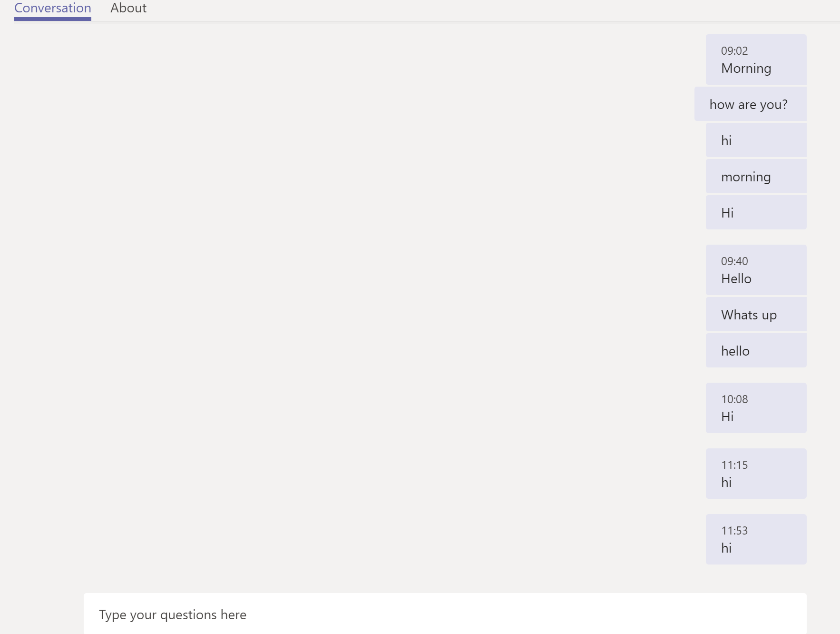
Task: Click the 11:53 'hi' message
Action: point(756,539)
